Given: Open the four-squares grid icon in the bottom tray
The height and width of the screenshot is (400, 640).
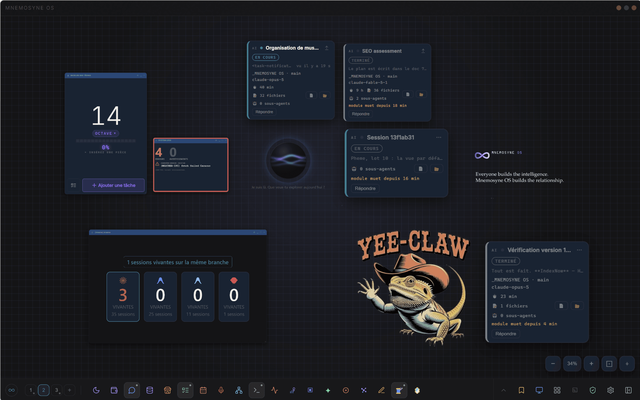Looking at the screenshot, I should click(557, 390).
